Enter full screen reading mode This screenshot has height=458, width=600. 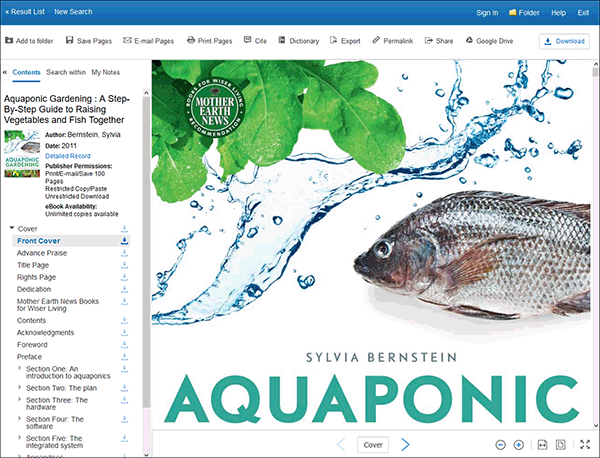tap(585, 444)
